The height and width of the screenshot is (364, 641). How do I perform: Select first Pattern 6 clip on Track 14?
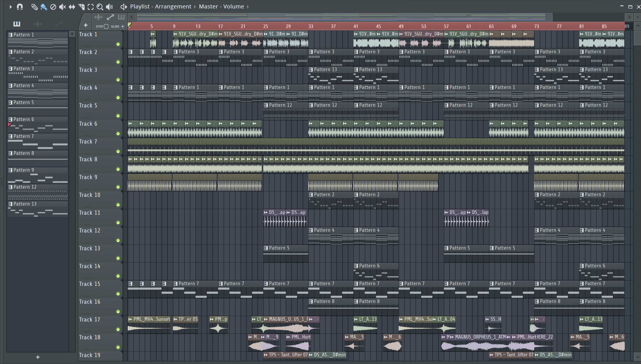(x=376, y=271)
